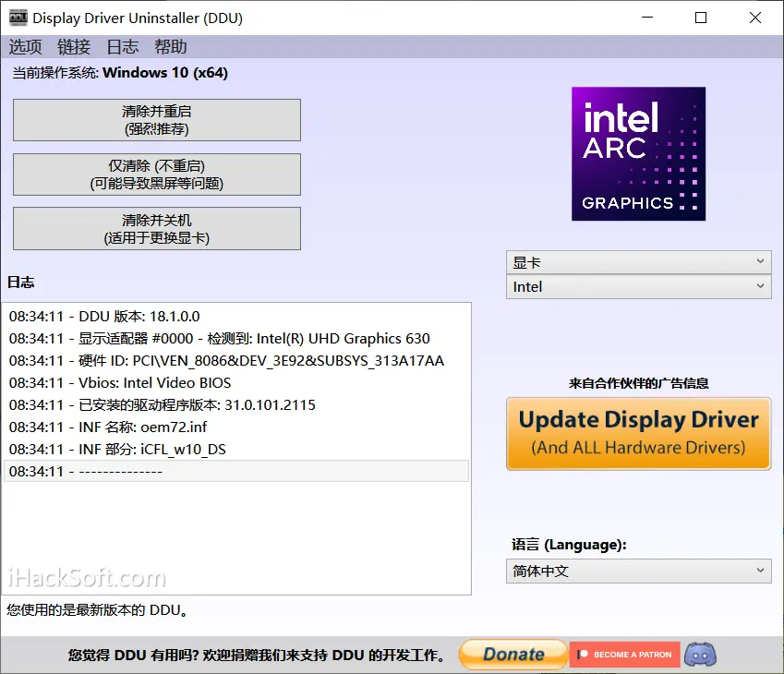Screen dimensions: 784x674
Task: Click 清除并关机 button
Action: 156,228
